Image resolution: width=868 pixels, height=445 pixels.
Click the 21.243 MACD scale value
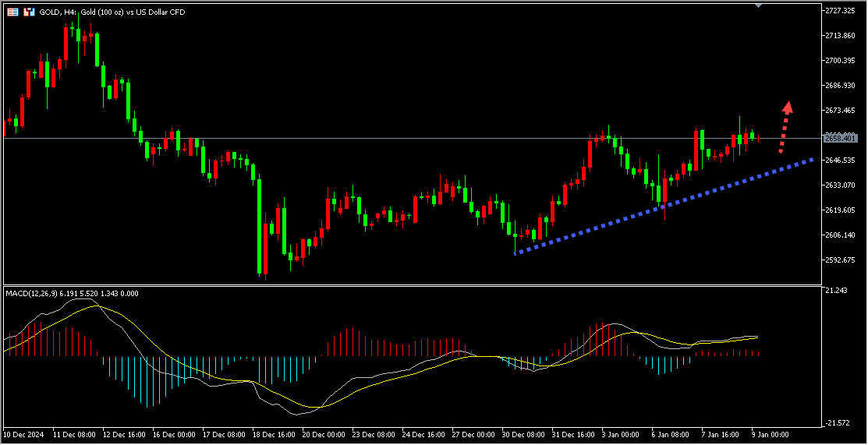[x=837, y=291]
